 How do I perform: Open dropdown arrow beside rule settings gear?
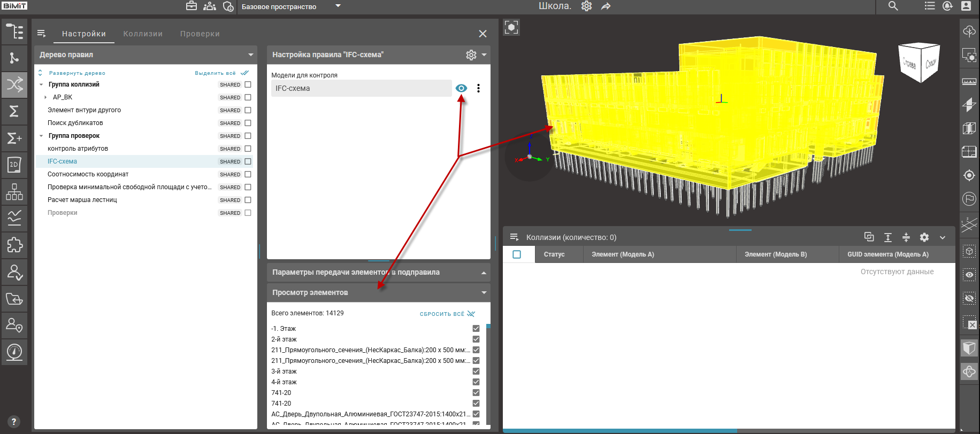coord(484,55)
